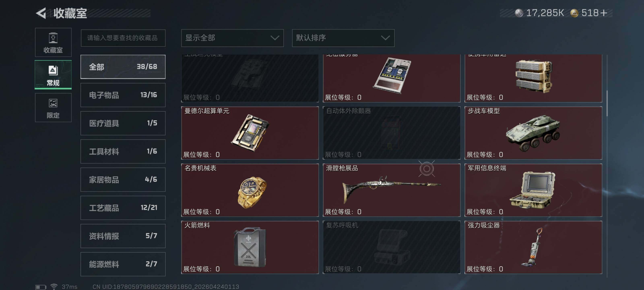Screen dimensions: 644x290
Task: Open the 能源燃料 2/7 category
Action: tap(123, 264)
